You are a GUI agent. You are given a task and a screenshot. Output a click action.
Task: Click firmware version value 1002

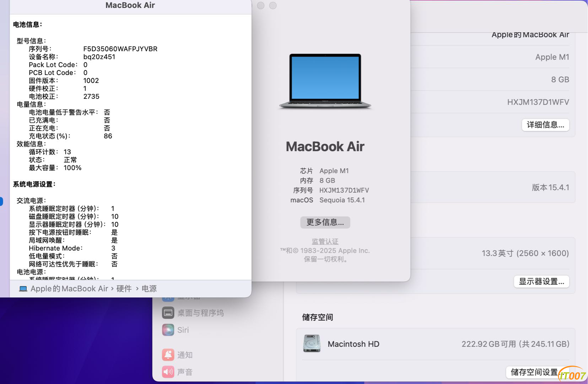coord(91,81)
